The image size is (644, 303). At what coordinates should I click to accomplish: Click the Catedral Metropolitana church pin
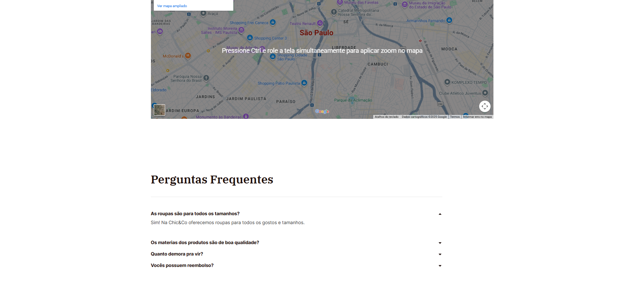(x=334, y=12)
